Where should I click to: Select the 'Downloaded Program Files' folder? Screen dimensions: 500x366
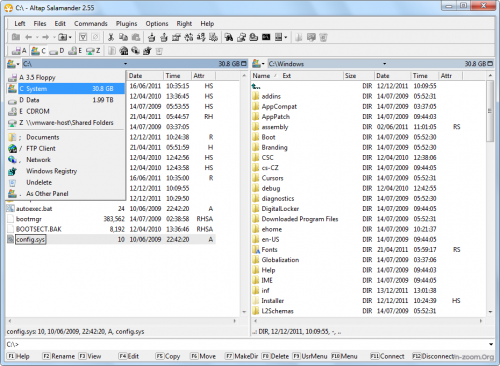pyautogui.click(x=300, y=219)
